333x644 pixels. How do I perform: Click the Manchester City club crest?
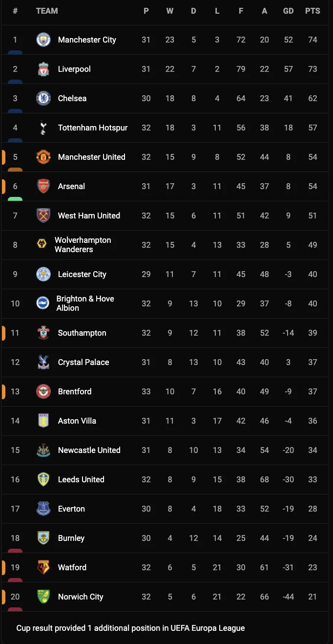(43, 40)
